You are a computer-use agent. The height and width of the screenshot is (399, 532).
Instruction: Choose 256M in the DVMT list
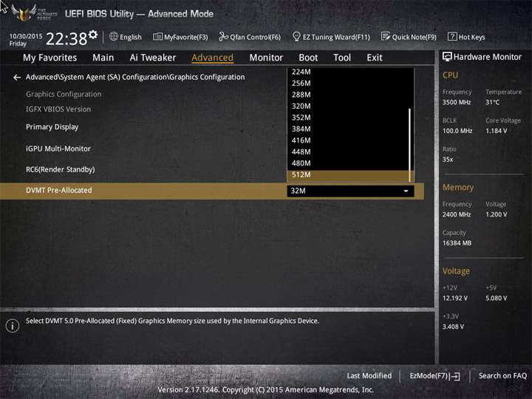pyautogui.click(x=348, y=83)
